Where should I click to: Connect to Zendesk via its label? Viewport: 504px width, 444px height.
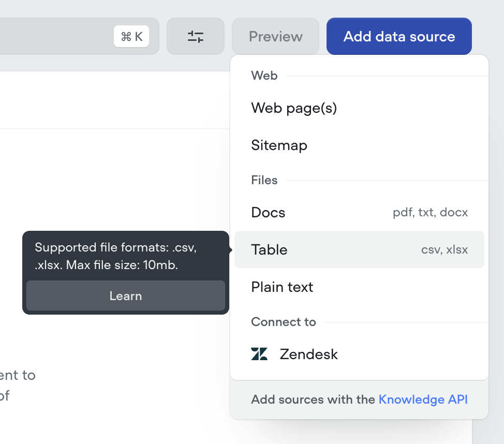click(x=309, y=354)
